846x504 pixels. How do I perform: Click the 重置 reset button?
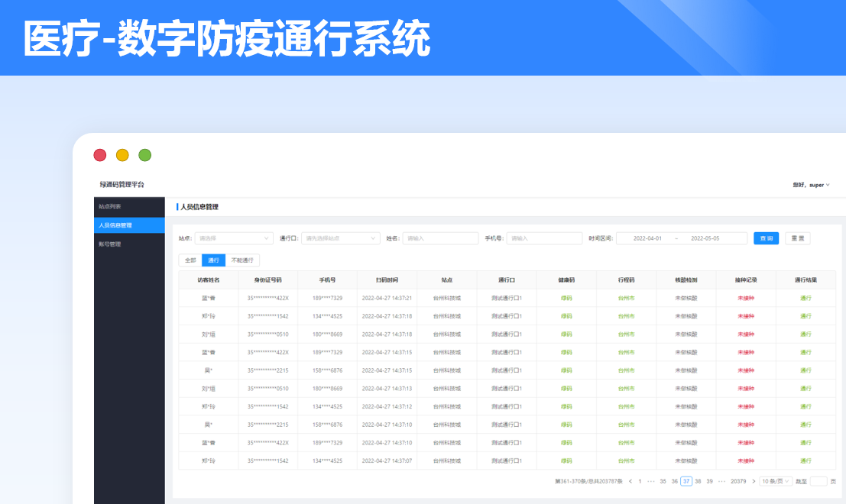tap(797, 238)
